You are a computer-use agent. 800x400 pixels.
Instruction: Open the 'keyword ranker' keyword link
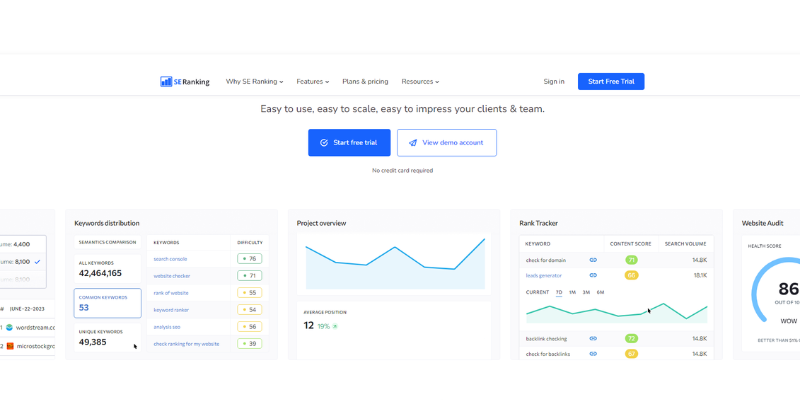click(x=171, y=310)
